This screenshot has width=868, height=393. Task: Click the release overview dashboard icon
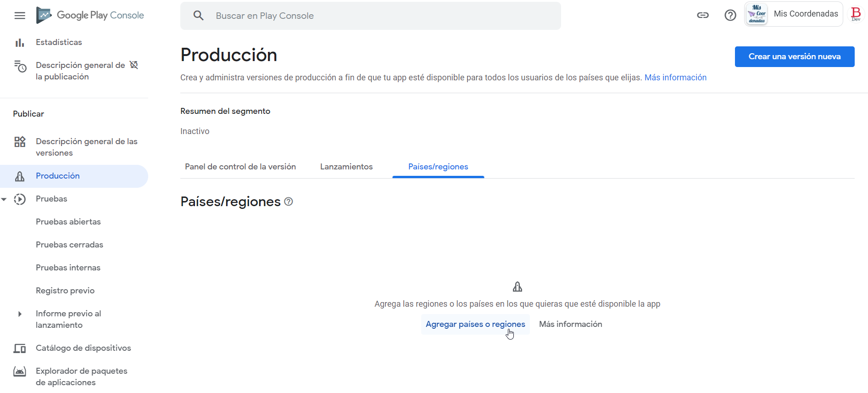20,142
